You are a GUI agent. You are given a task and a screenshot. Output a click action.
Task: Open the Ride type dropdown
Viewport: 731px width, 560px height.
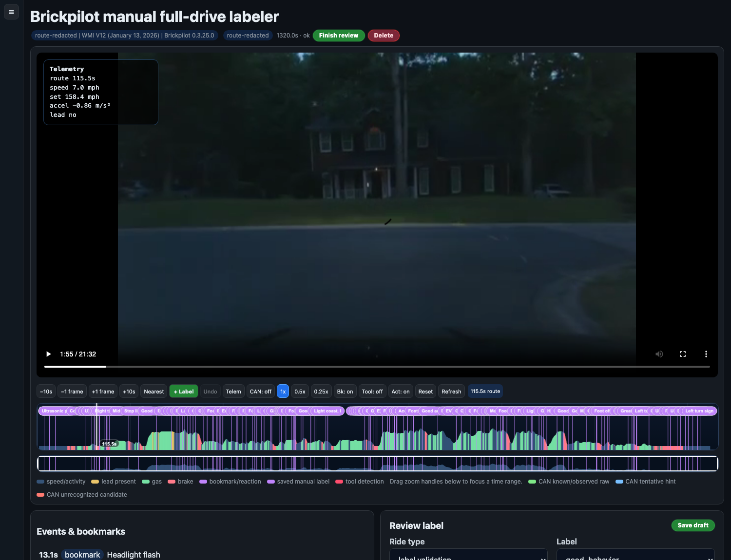pyautogui.click(x=468, y=555)
